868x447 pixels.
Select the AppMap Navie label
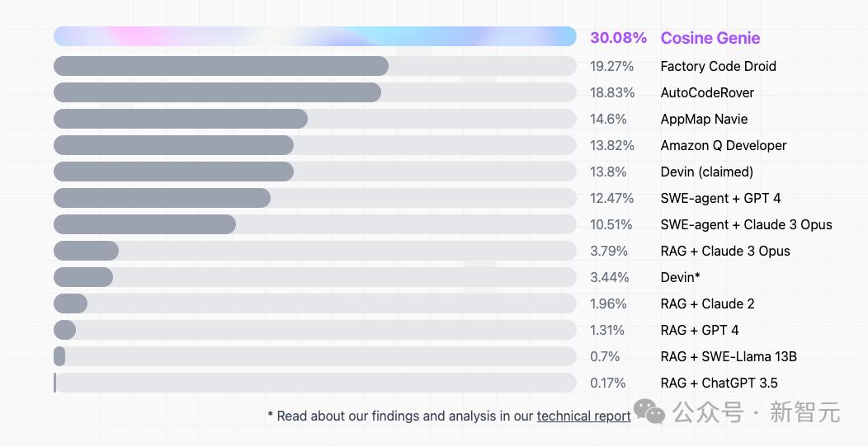point(704,119)
